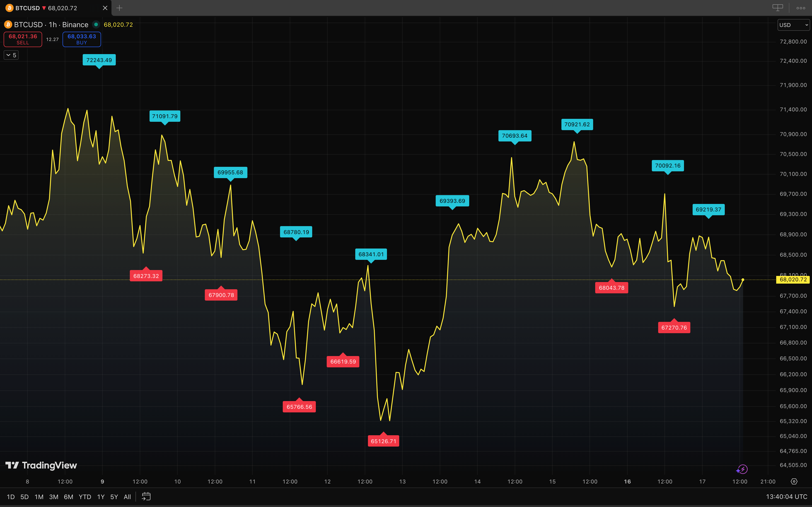This screenshot has height=507, width=812.
Task: Toggle the green market status dot
Action: 96,24
